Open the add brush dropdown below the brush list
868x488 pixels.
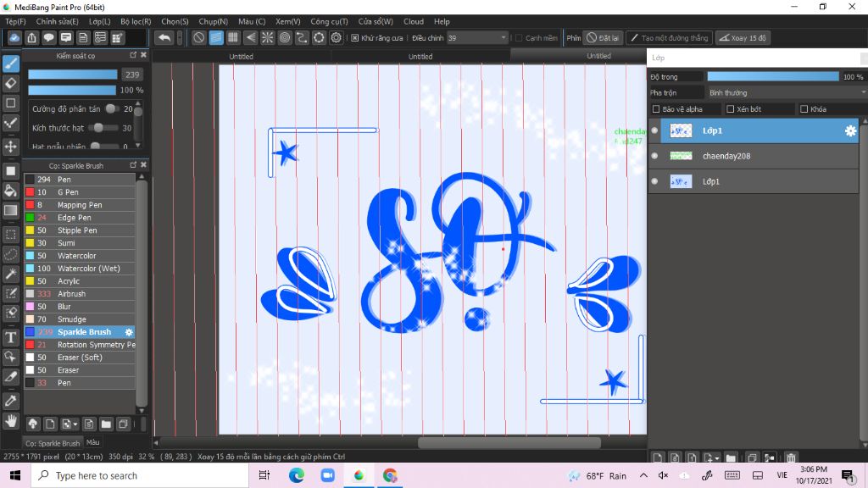pos(70,424)
